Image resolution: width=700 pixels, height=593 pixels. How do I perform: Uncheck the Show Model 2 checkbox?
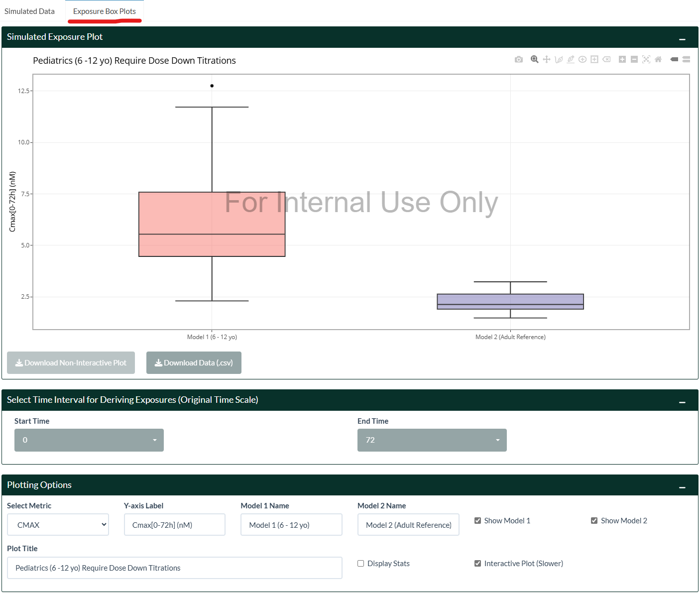(x=594, y=520)
